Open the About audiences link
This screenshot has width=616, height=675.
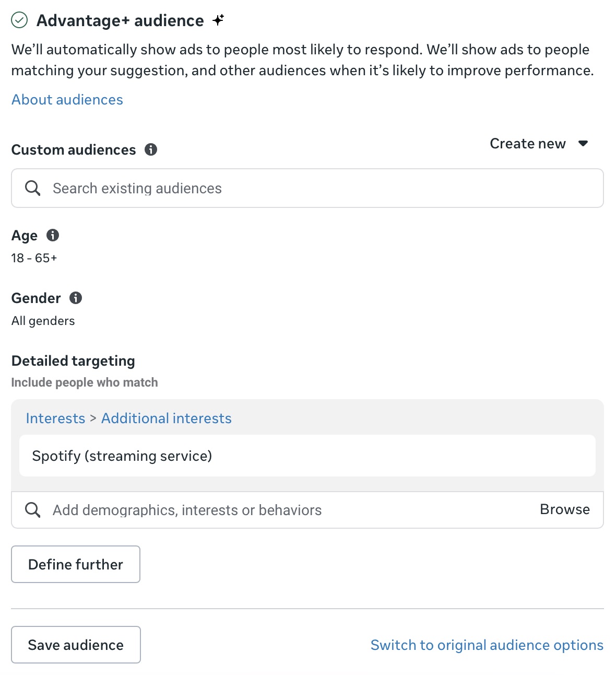pyautogui.click(x=67, y=99)
